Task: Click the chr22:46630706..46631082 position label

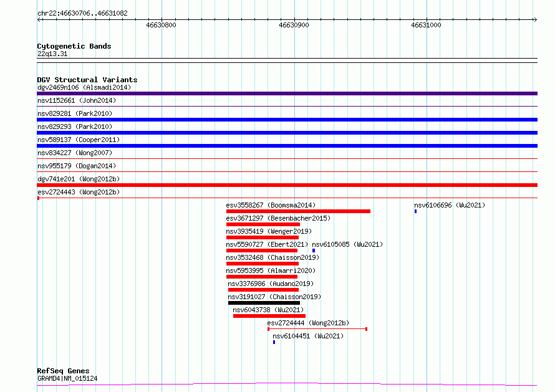Action: 82,13
